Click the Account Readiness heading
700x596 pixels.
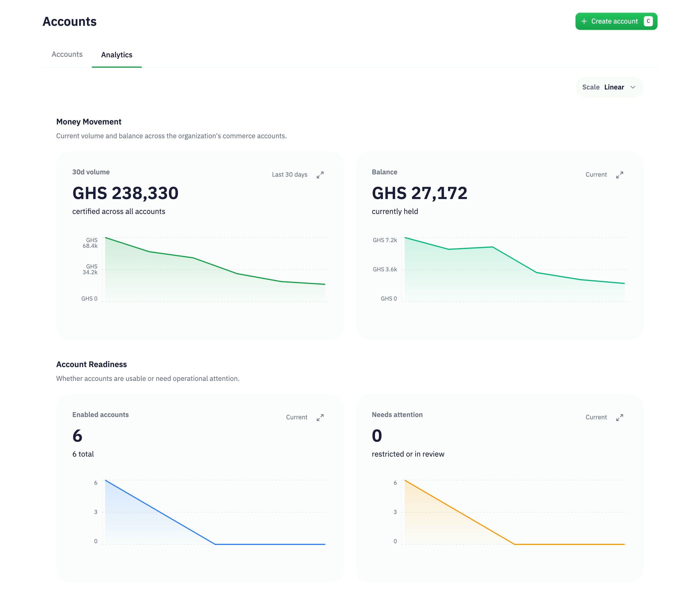91,364
